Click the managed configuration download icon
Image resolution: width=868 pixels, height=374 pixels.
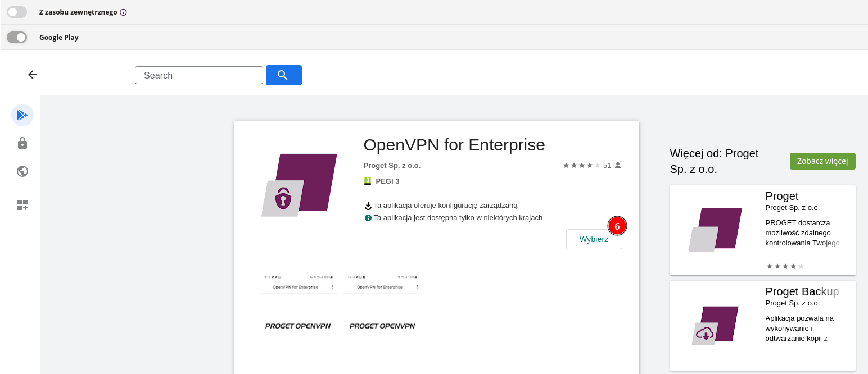pyautogui.click(x=368, y=206)
